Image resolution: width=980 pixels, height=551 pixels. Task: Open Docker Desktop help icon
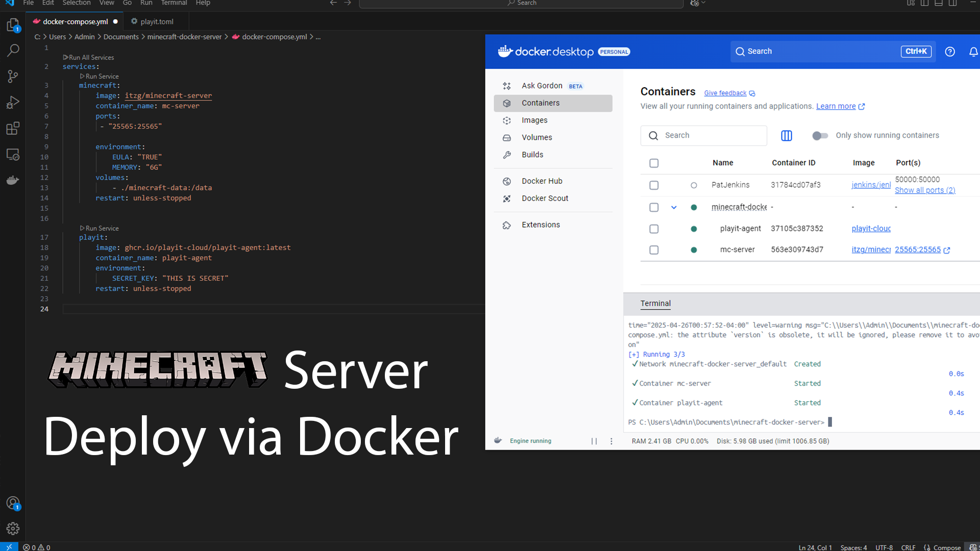(x=950, y=52)
